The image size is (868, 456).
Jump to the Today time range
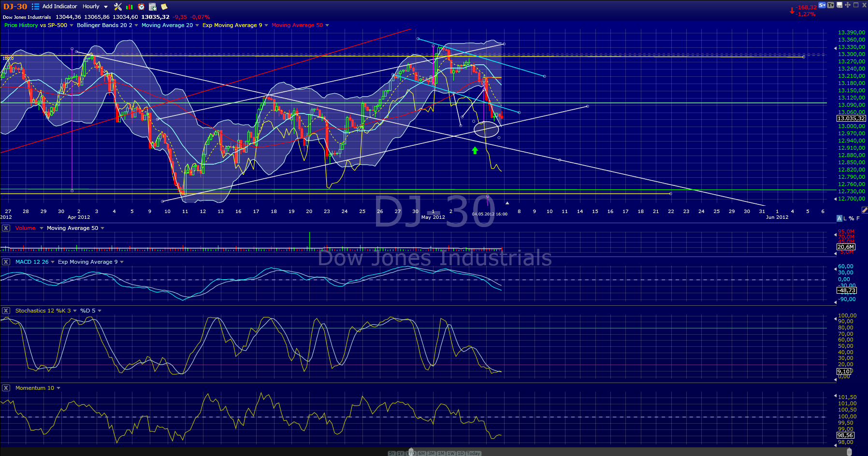474,454
